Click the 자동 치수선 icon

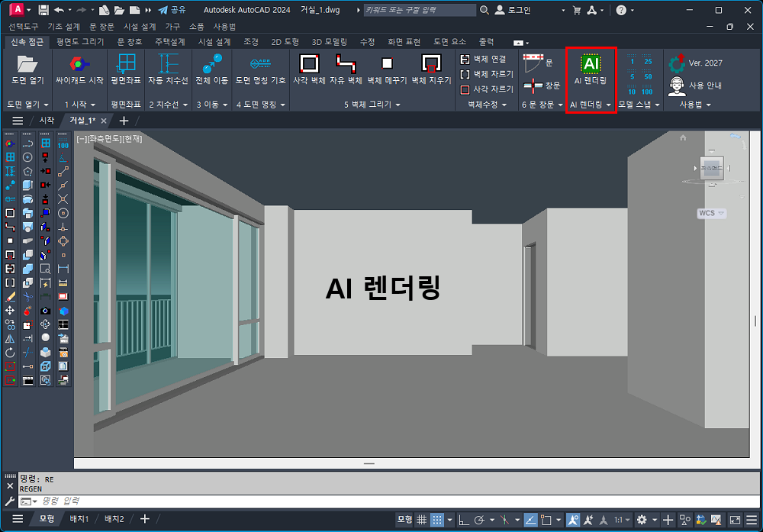(x=167, y=65)
